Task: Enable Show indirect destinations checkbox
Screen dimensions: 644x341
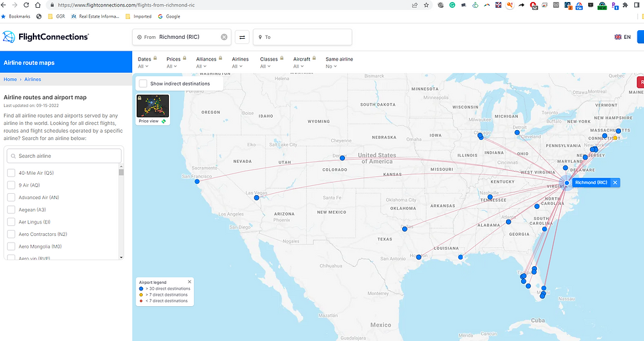Action: coord(143,83)
